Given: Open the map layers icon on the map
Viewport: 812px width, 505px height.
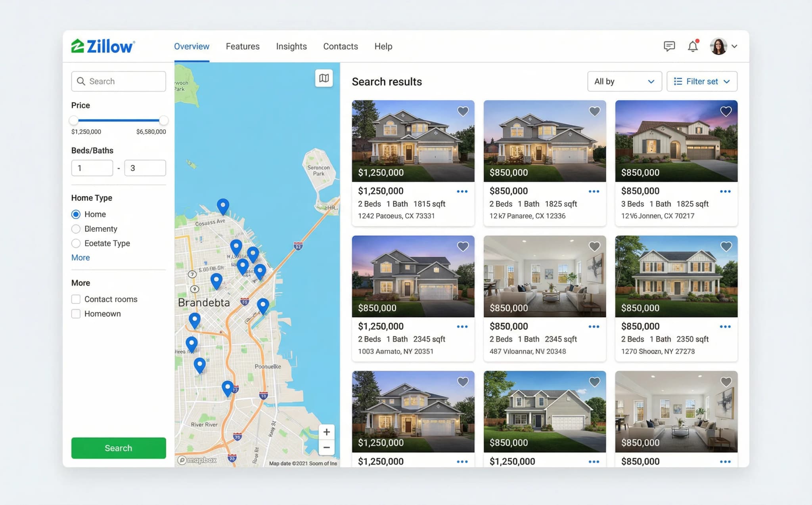Looking at the screenshot, I should 324,78.
